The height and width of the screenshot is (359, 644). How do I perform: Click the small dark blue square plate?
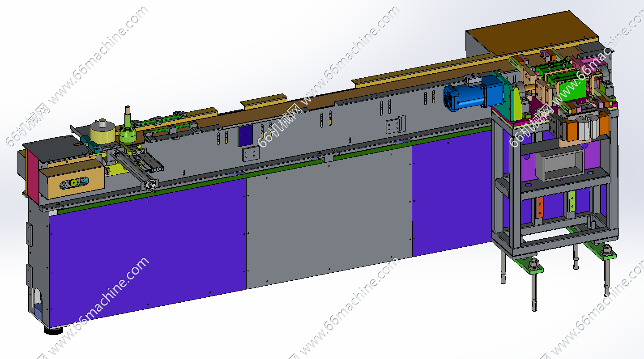246,135
